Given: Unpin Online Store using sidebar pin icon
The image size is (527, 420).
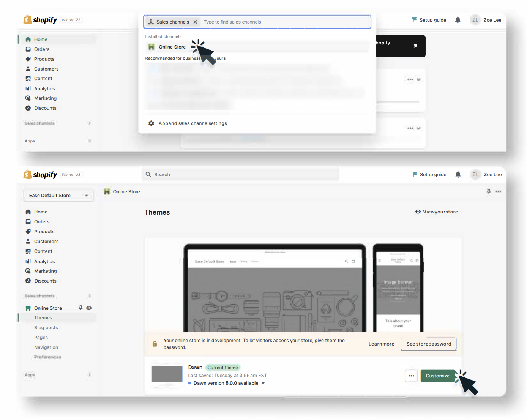Looking at the screenshot, I should [80, 308].
